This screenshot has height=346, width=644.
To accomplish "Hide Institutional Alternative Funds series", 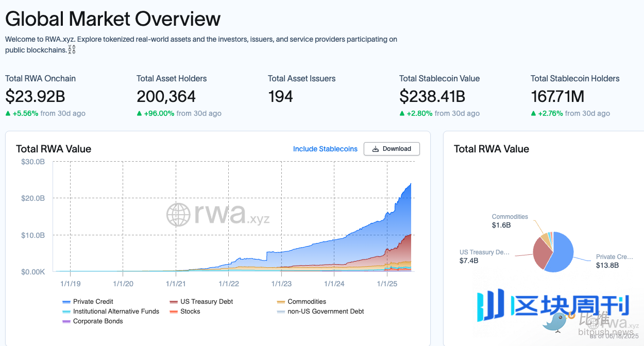I will click(x=116, y=312).
